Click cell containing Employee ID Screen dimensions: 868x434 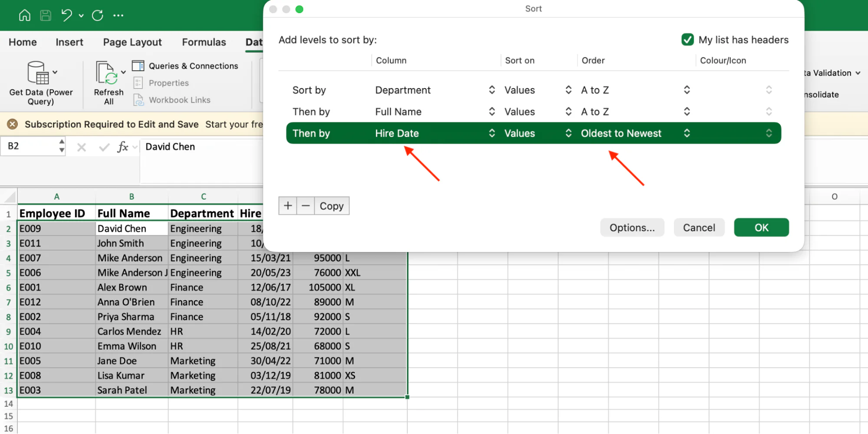56,214
